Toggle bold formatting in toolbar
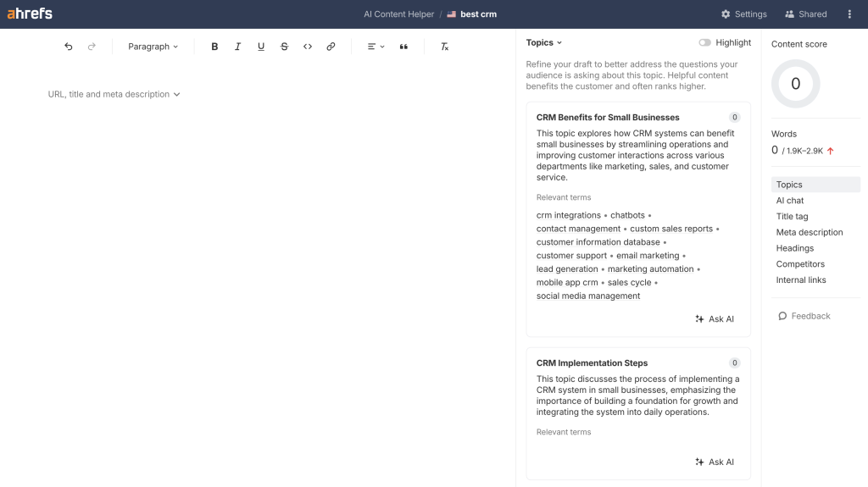 tap(214, 47)
